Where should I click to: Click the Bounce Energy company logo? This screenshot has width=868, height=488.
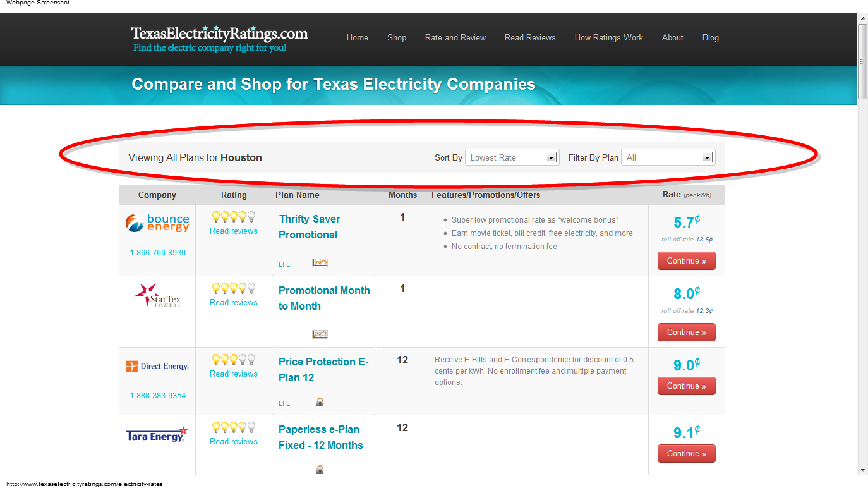coord(157,223)
